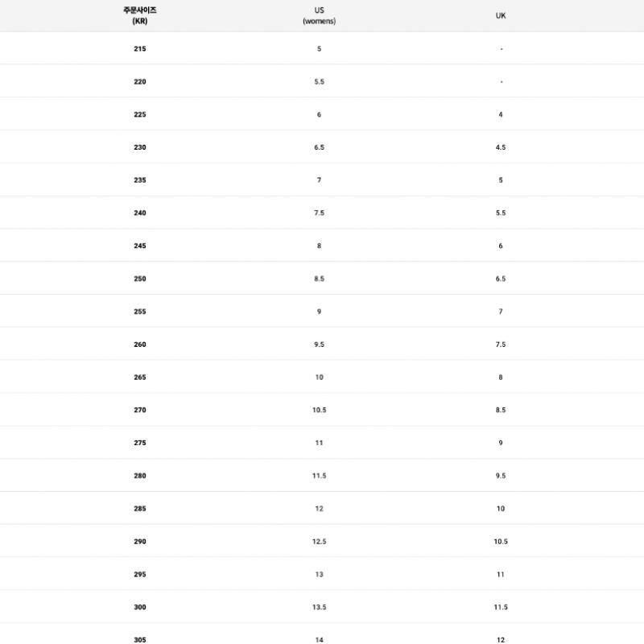Click the KR 235 size cell
The width and height of the screenshot is (644, 644).
[x=140, y=180]
